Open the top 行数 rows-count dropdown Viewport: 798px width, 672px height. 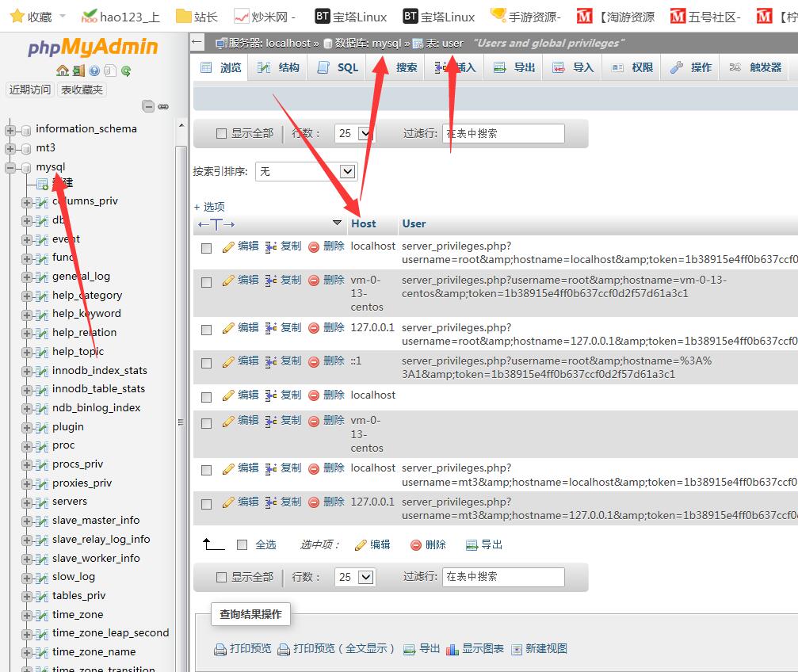(x=353, y=134)
